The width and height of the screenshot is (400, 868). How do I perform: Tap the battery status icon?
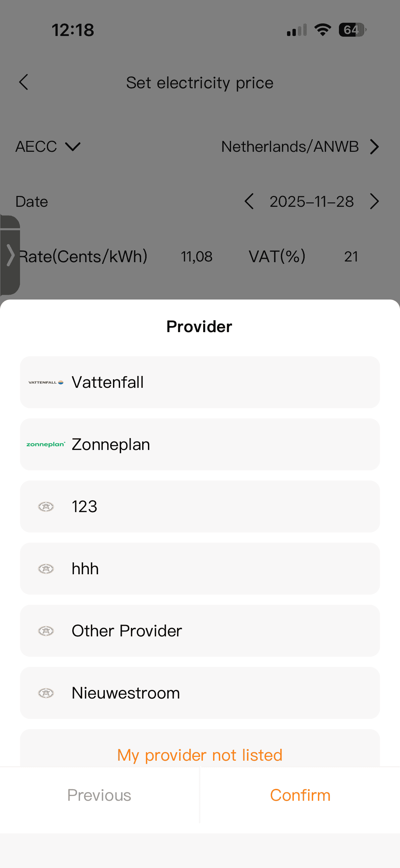point(352,30)
